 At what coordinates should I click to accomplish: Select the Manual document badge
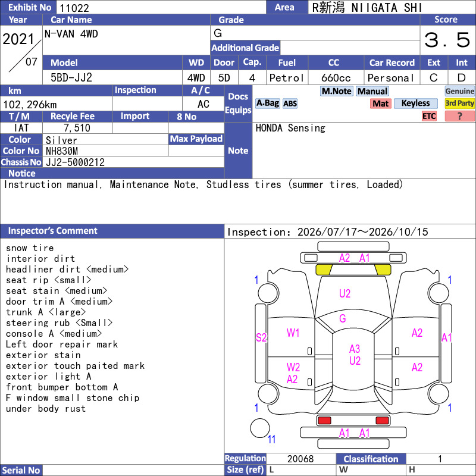372,91
